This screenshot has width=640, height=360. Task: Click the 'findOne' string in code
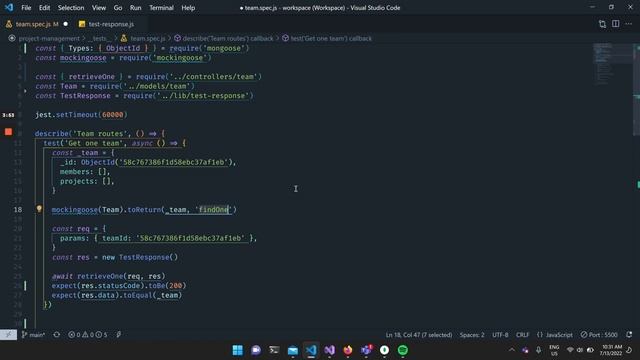click(x=213, y=209)
